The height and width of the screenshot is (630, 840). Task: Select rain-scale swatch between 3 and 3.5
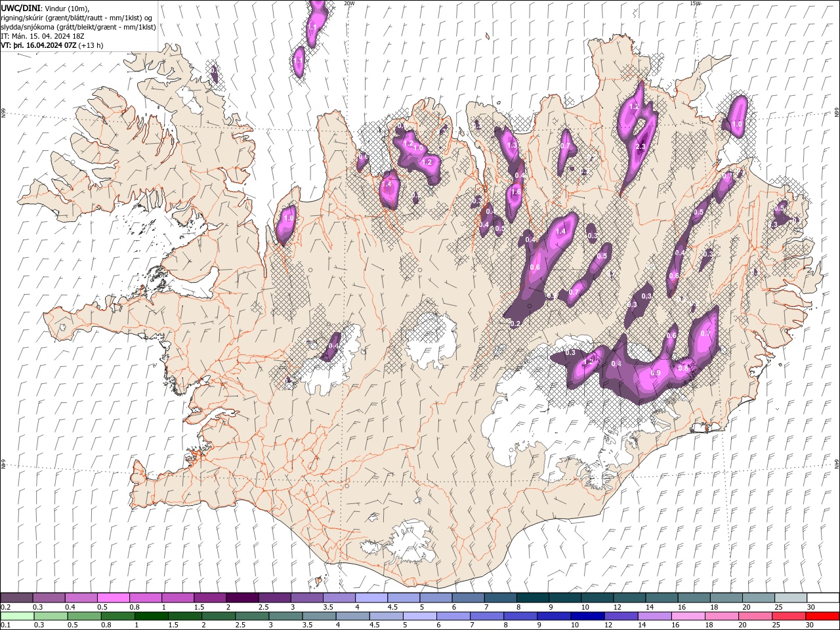(x=285, y=616)
